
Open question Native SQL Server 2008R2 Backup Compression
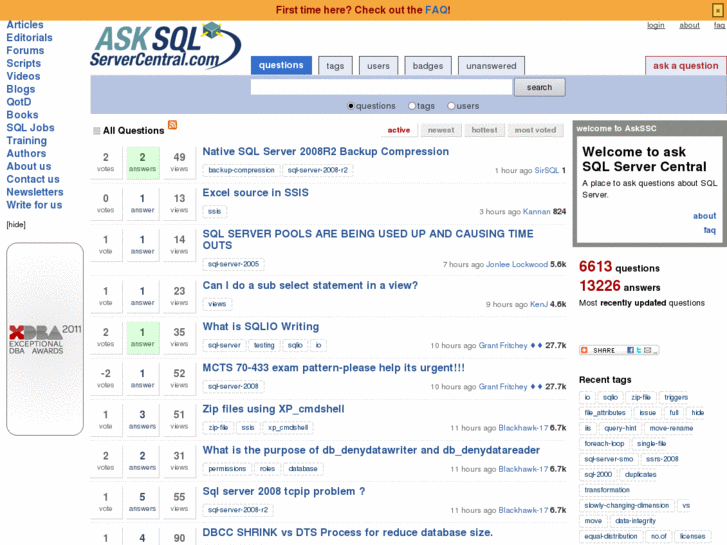click(x=325, y=152)
